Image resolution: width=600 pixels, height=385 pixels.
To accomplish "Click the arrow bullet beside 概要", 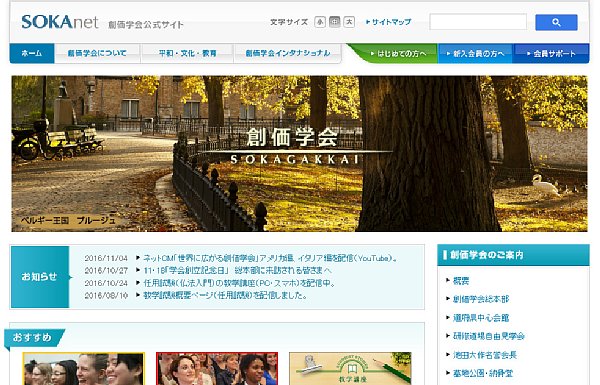I will click(448, 281).
